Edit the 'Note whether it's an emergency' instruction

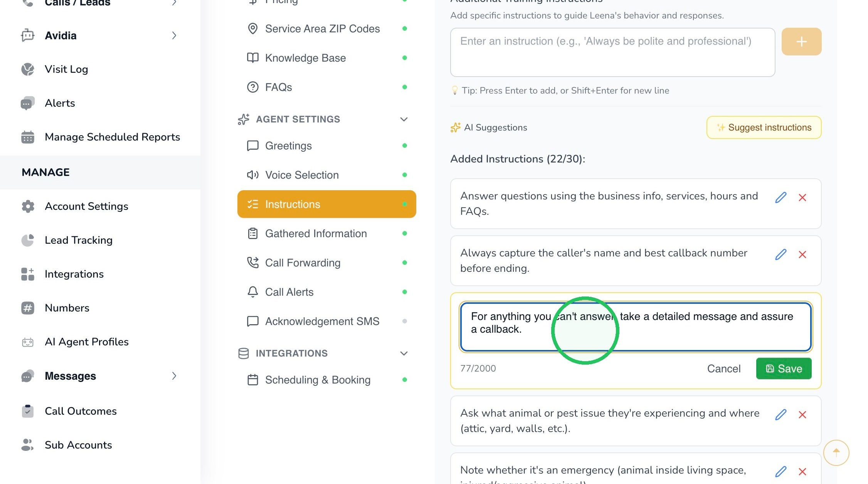781,472
